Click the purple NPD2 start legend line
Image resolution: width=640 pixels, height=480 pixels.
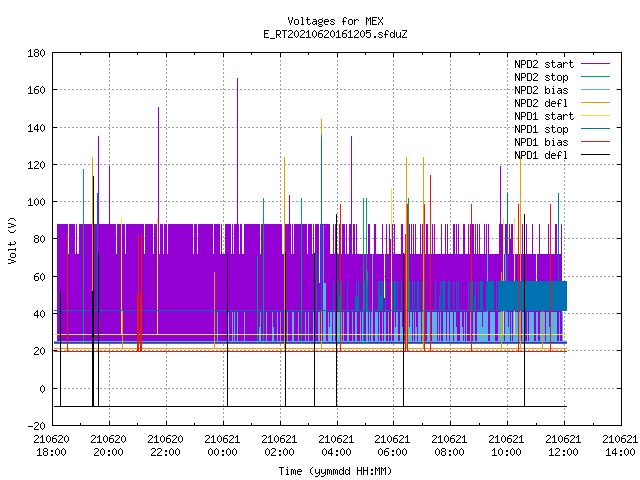[596, 64]
